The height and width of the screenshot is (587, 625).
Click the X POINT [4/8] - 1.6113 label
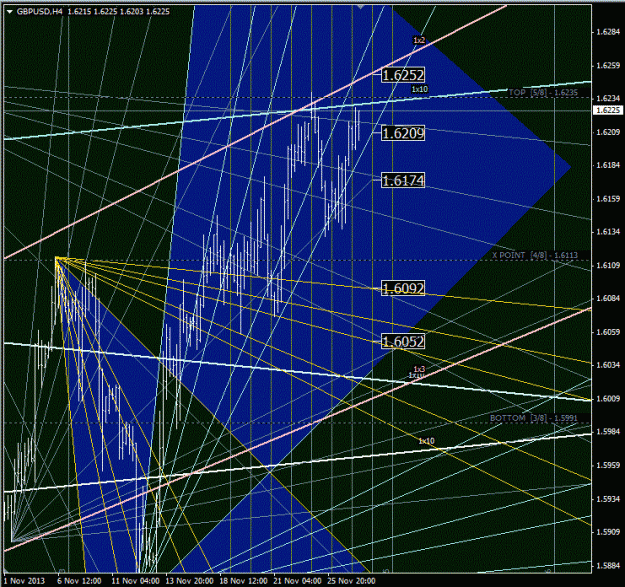pos(535,255)
